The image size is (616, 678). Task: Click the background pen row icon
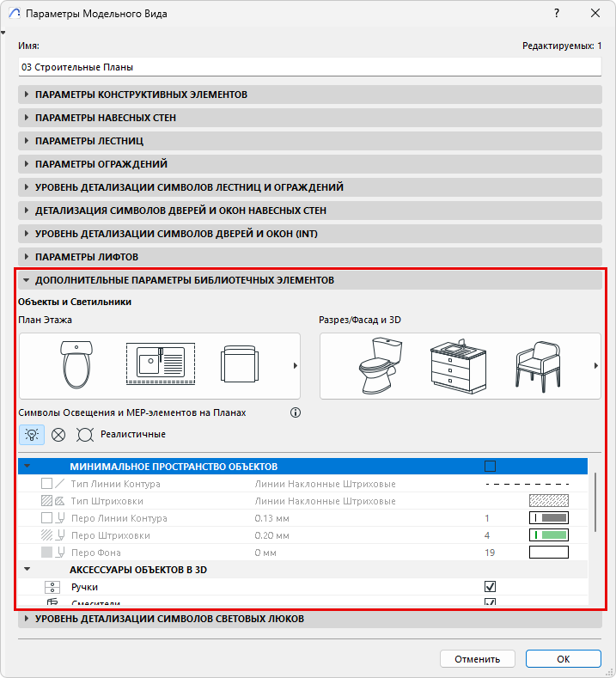(53, 553)
